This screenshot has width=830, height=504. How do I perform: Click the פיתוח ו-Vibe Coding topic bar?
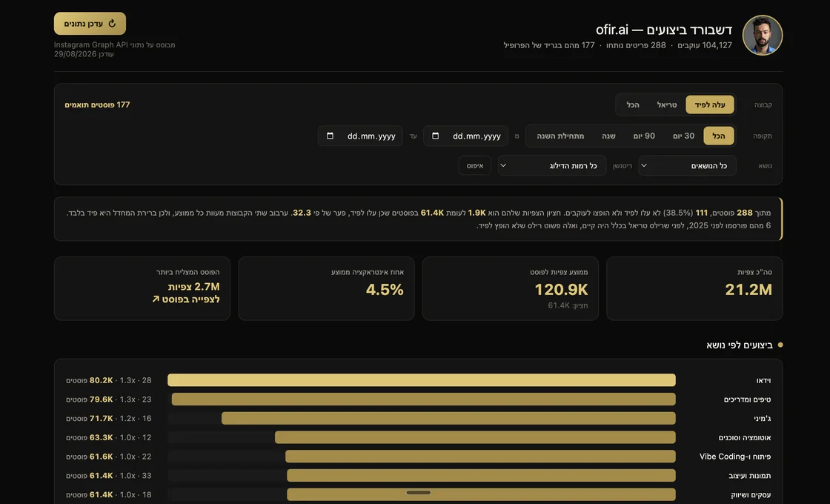pyautogui.click(x=481, y=457)
